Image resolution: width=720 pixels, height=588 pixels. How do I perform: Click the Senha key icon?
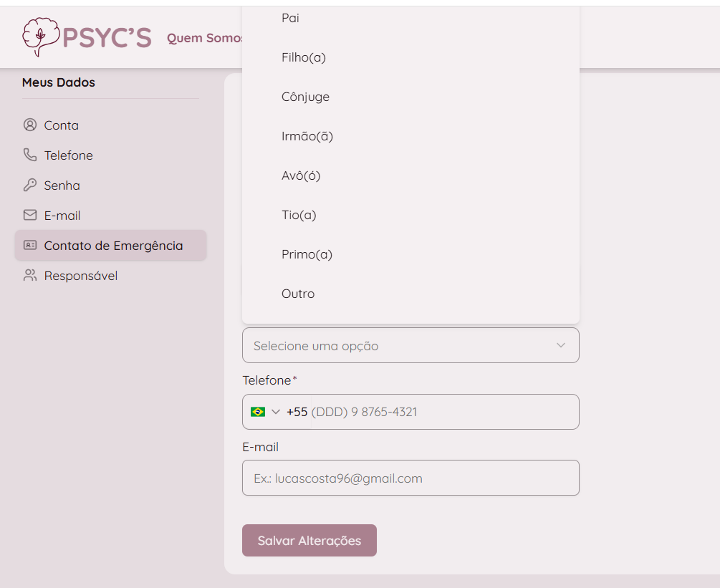click(x=30, y=185)
